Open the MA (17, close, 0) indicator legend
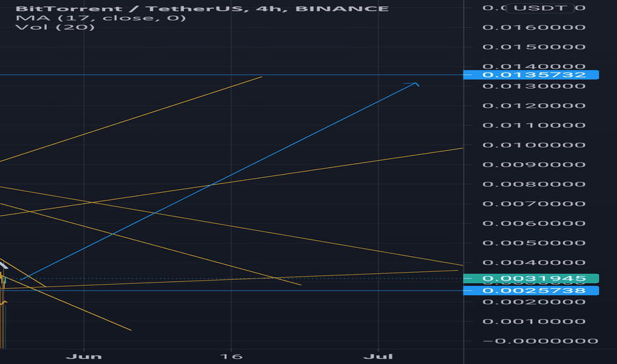 (101, 18)
